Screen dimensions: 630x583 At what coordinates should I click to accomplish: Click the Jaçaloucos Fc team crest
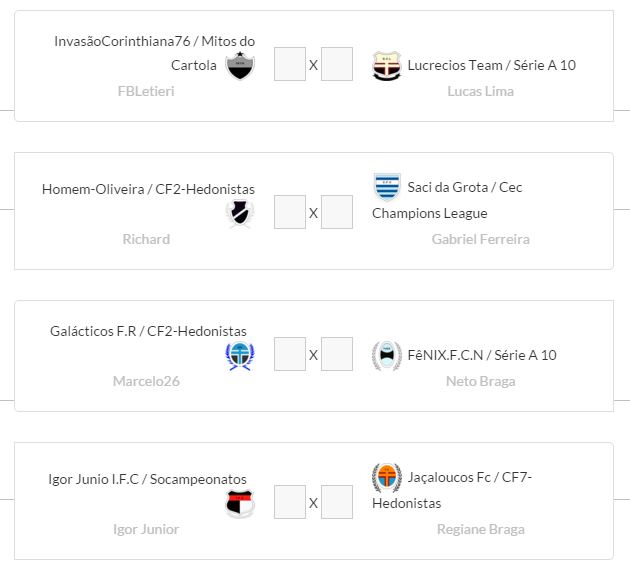click(x=386, y=478)
